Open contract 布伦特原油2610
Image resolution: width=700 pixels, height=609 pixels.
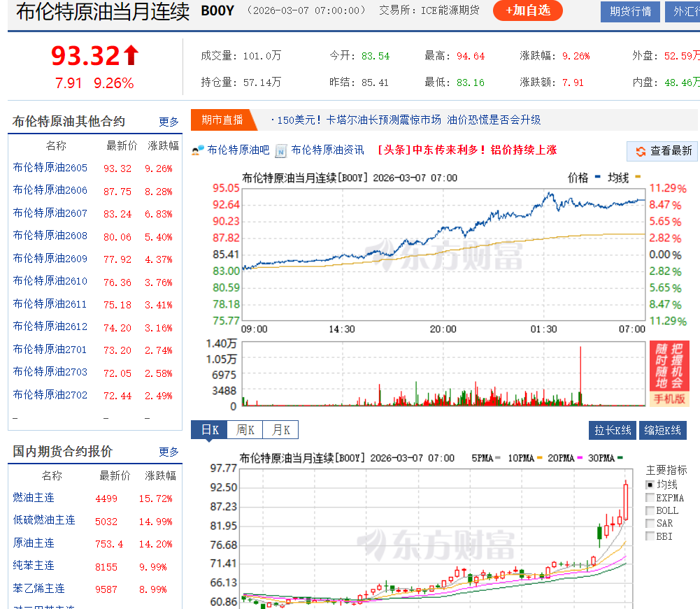[x=50, y=281]
